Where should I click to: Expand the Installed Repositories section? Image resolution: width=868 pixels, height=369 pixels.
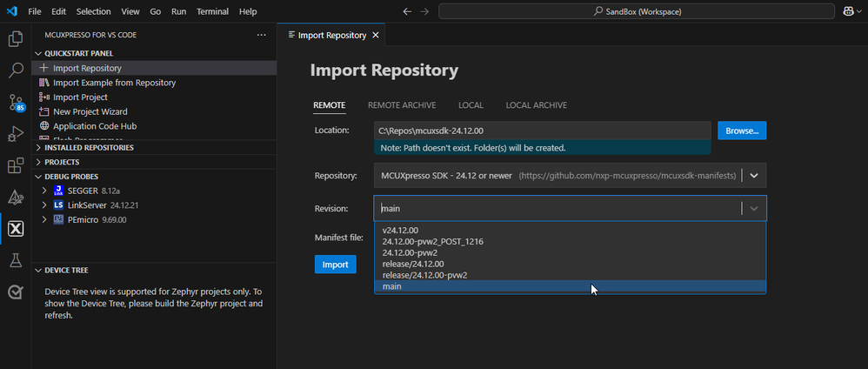(x=38, y=147)
